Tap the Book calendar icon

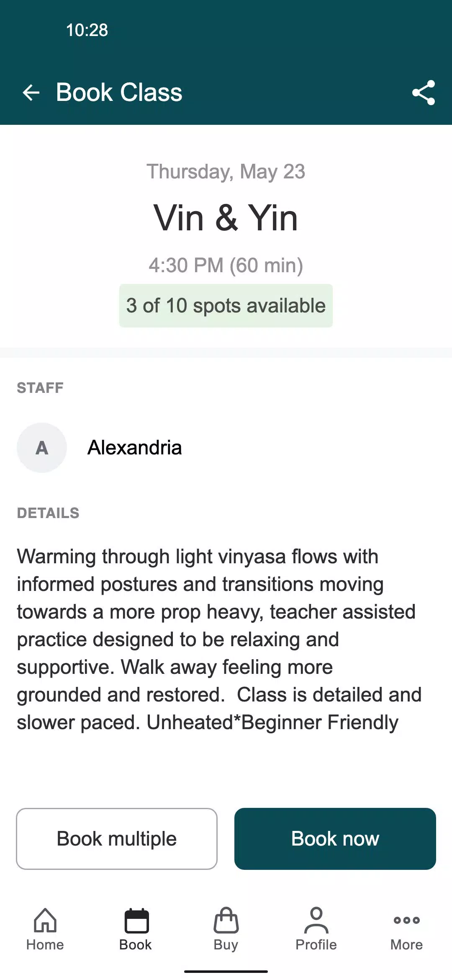(x=136, y=921)
